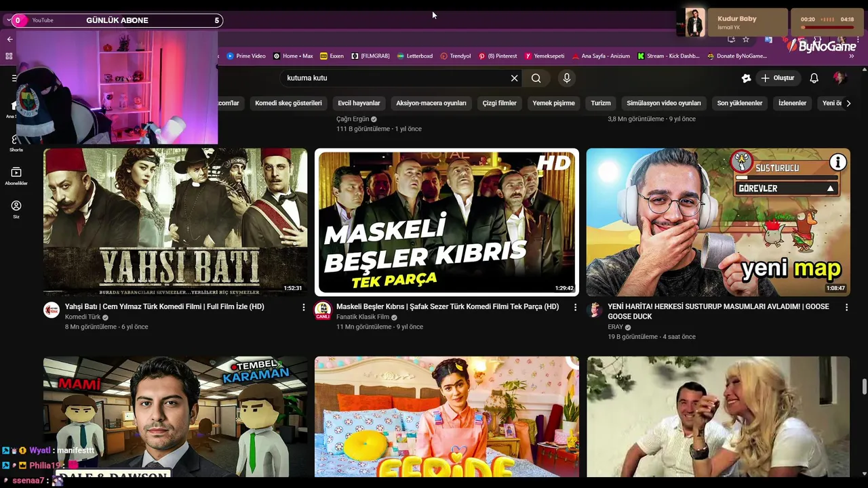Viewport: 868px width, 488px height.
Task: Click the YouTube search magnifier button
Action: tap(536, 78)
